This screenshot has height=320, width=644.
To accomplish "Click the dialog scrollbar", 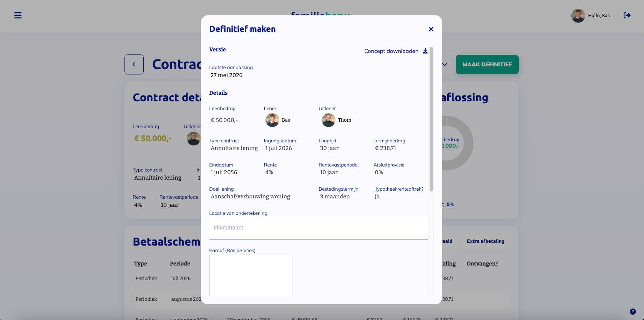I will pos(431,119).
